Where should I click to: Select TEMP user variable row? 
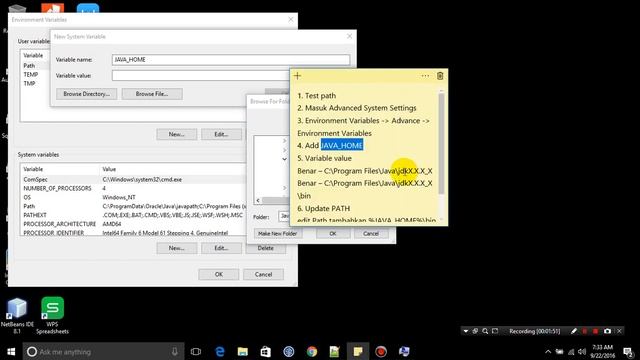point(36,75)
